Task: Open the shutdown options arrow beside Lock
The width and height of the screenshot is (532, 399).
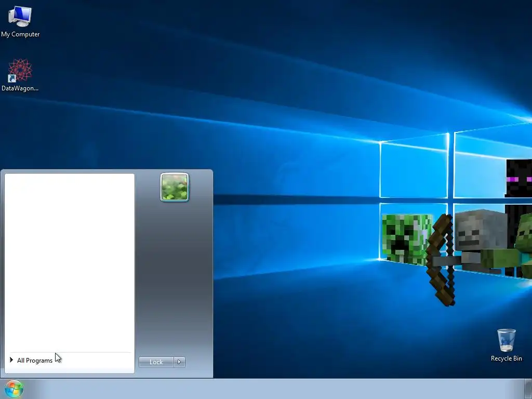Action: click(179, 362)
